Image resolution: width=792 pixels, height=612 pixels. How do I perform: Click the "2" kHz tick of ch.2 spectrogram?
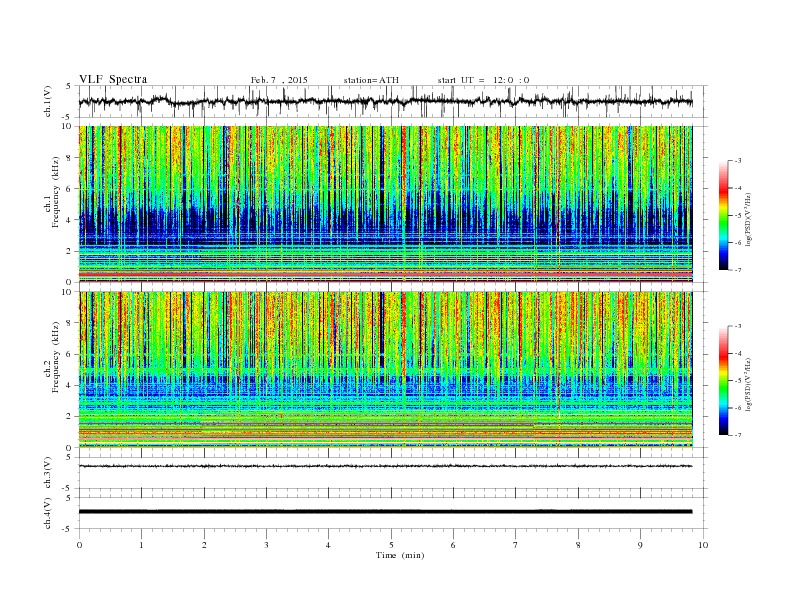(x=69, y=417)
